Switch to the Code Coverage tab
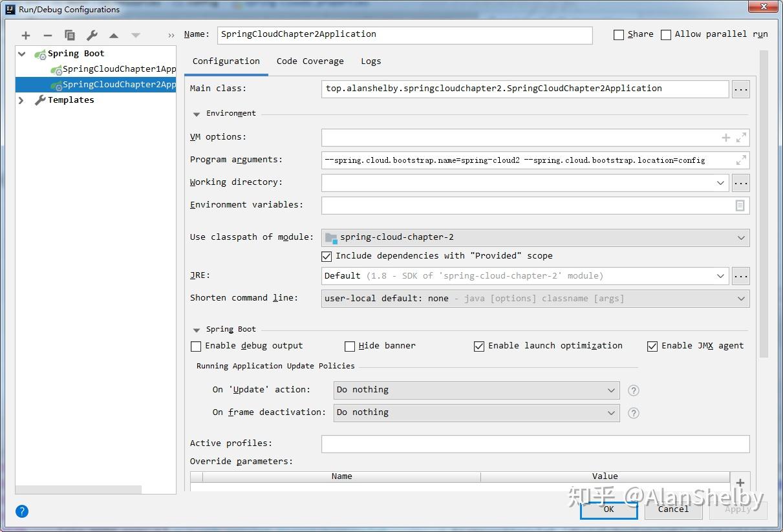 (310, 61)
